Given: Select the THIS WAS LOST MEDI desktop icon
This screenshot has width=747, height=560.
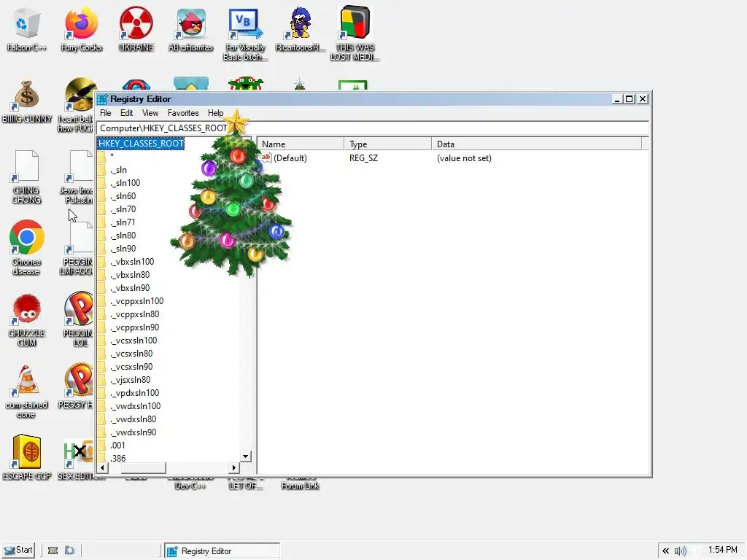Looking at the screenshot, I should pyautogui.click(x=355, y=34).
